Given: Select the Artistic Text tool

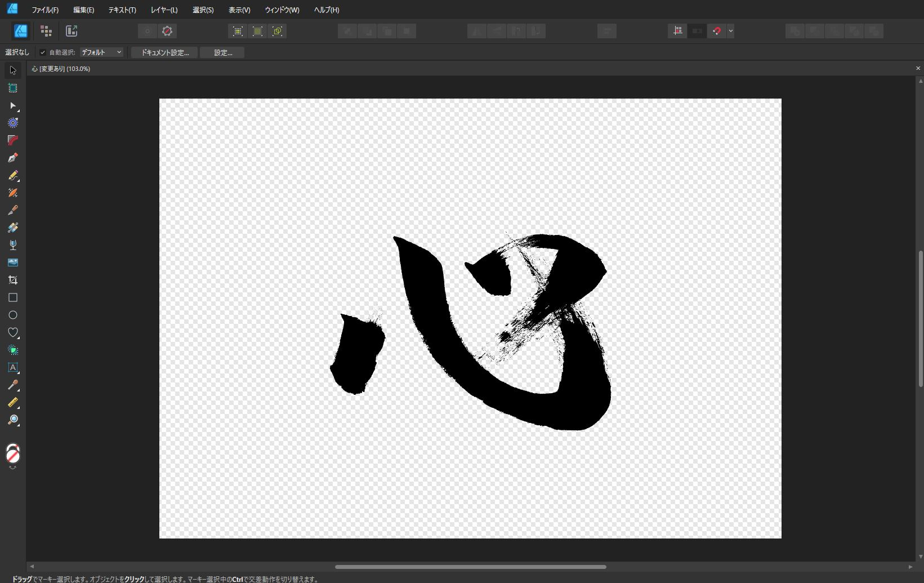Looking at the screenshot, I should coord(13,367).
